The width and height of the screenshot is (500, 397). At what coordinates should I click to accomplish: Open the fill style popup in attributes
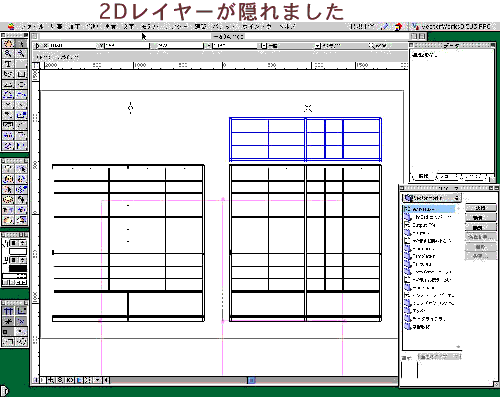18,243
